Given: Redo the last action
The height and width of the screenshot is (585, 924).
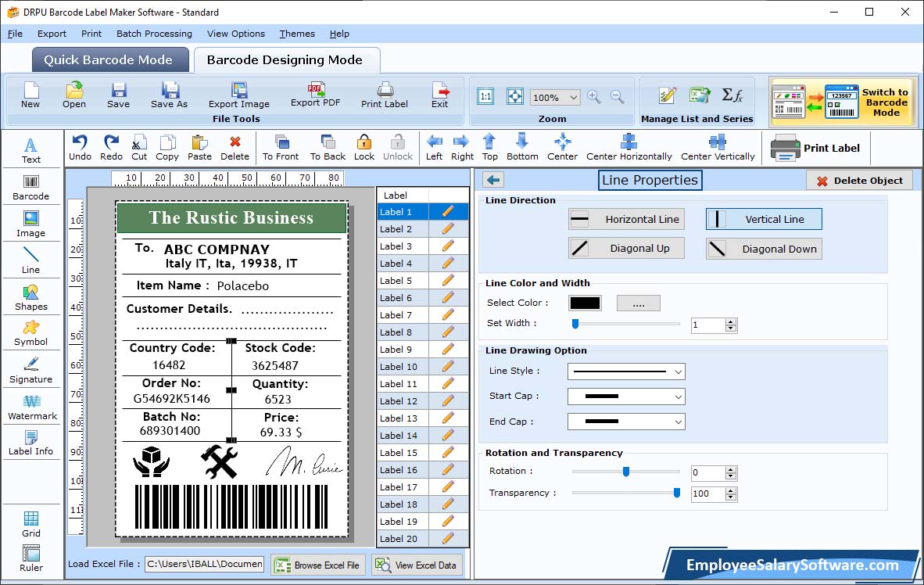Looking at the screenshot, I should click(x=111, y=148).
